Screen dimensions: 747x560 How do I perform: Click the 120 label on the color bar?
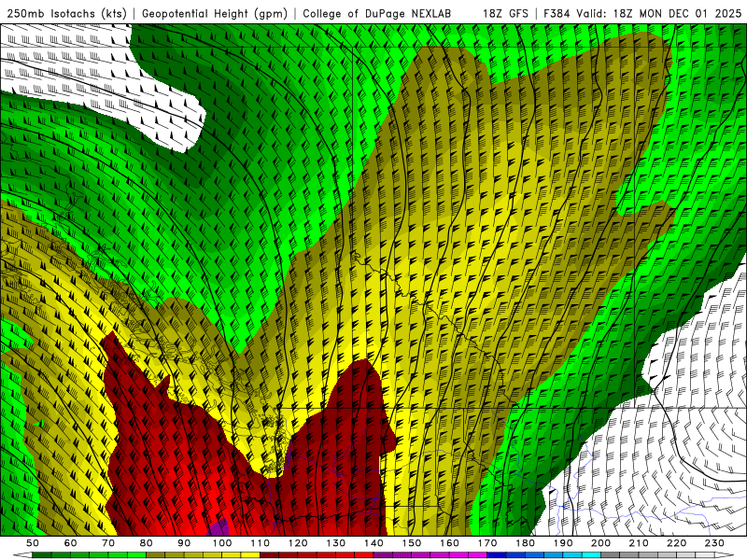pos(298,543)
